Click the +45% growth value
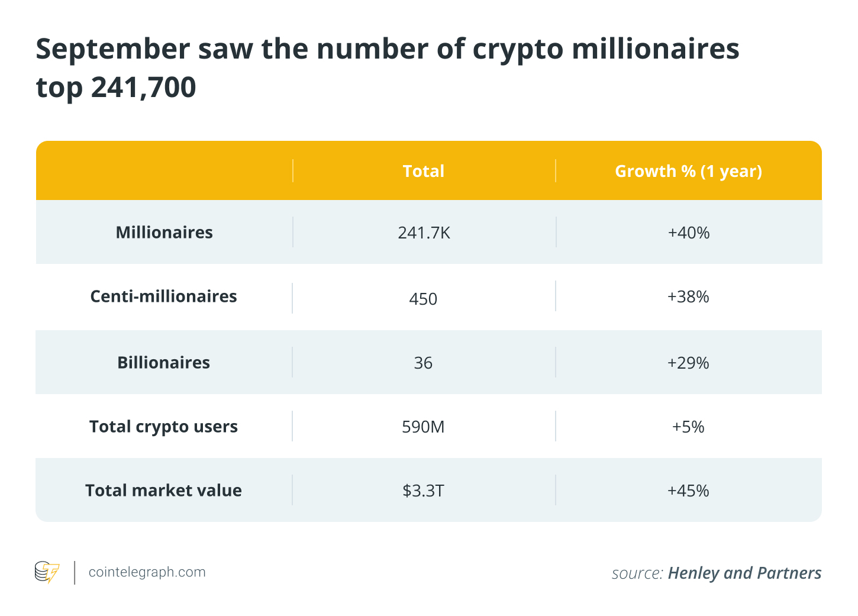This screenshot has height=616, width=858. (x=688, y=491)
